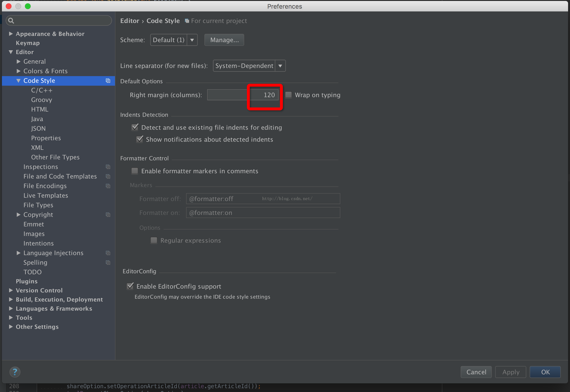Open Java code style settings

click(37, 119)
